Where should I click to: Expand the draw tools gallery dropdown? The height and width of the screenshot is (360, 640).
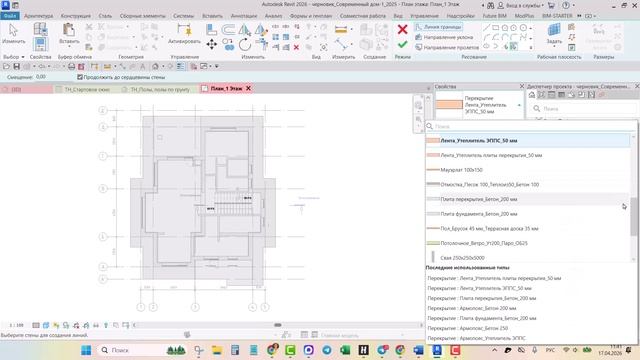pyautogui.click(x=531, y=47)
